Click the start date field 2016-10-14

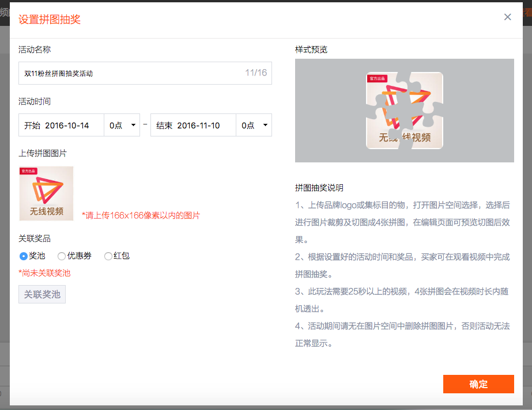pyautogui.click(x=61, y=125)
